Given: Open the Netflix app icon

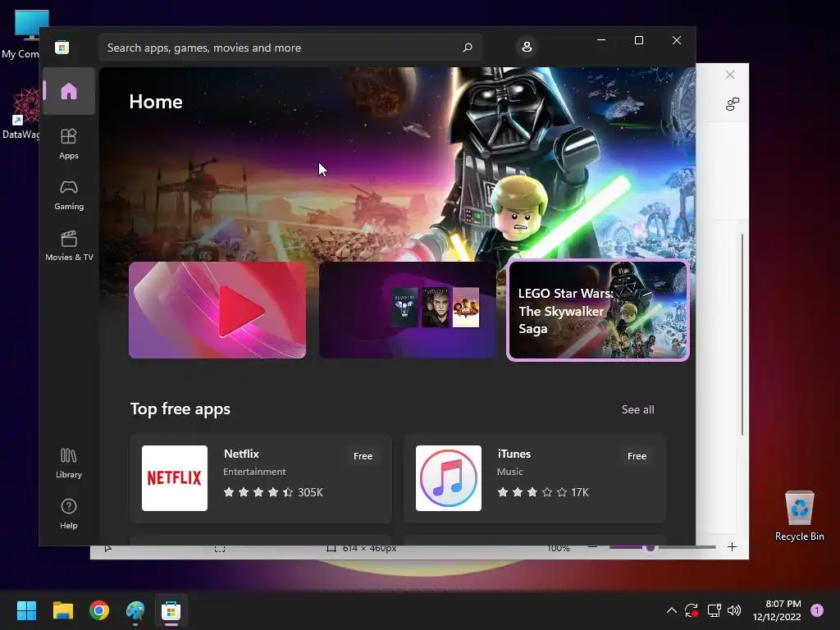Looking at the screenshot, I should (x=175, y=478).
